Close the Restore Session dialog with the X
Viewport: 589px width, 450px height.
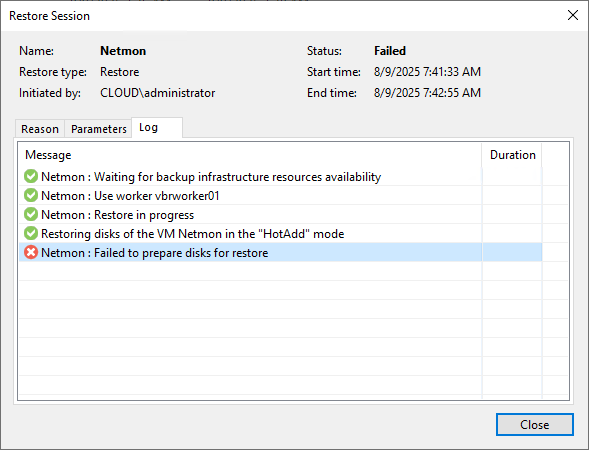pos(572,15)
